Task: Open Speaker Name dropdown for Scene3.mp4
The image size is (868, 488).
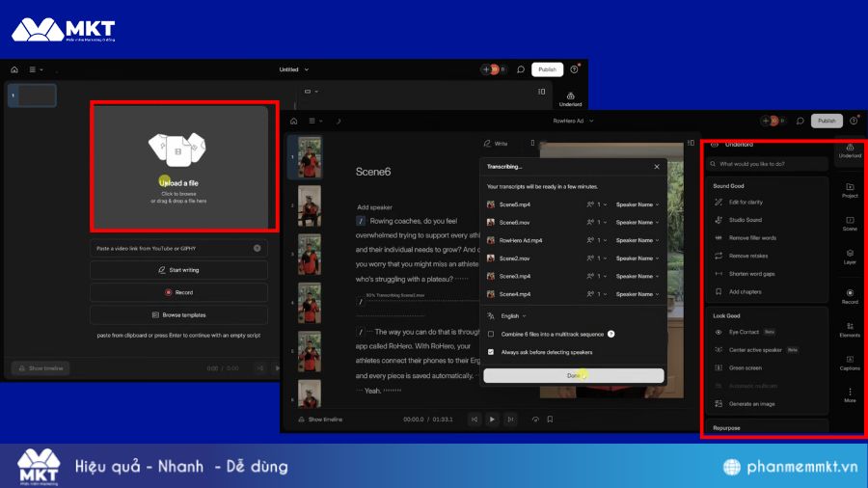Action: 637,276
